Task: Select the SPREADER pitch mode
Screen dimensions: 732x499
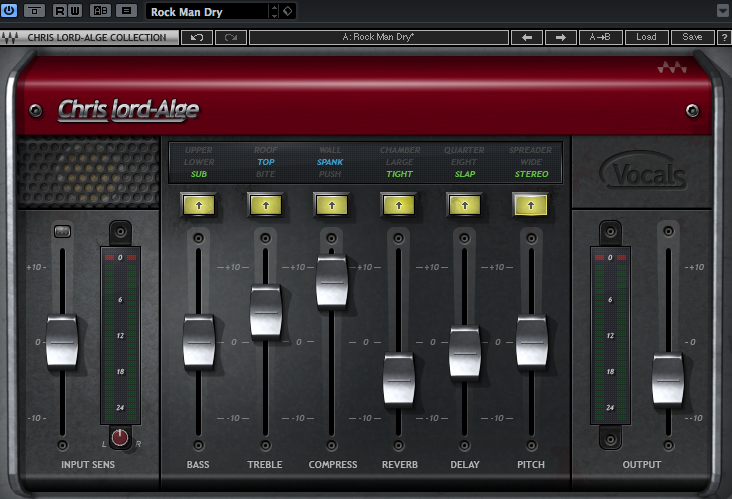Action: tap(530, 150)
